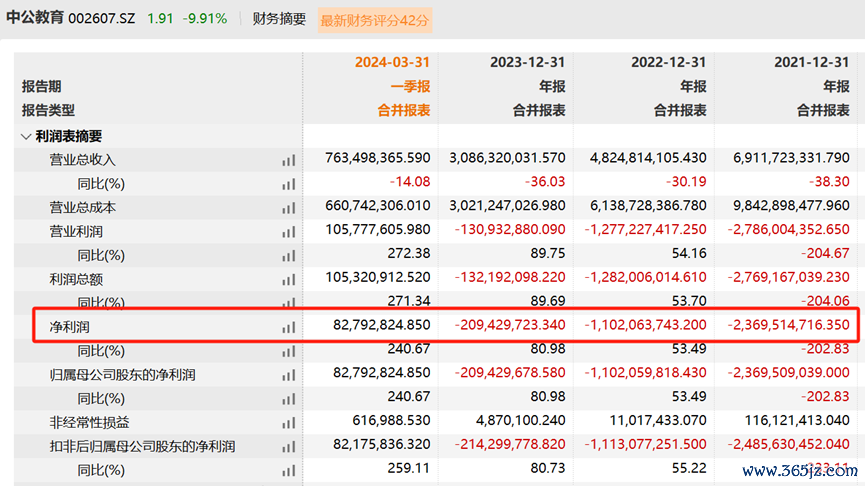Click the 营业利润 row label

(76, 232)
